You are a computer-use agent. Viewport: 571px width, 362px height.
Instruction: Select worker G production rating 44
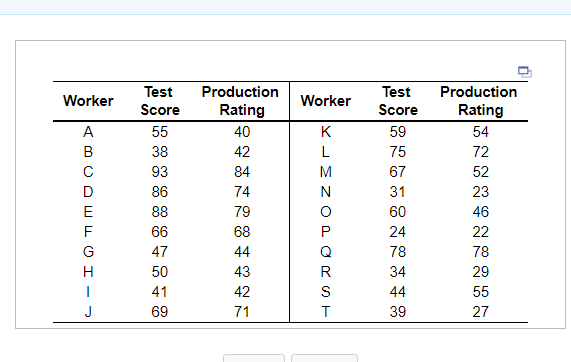click(242, 252)
